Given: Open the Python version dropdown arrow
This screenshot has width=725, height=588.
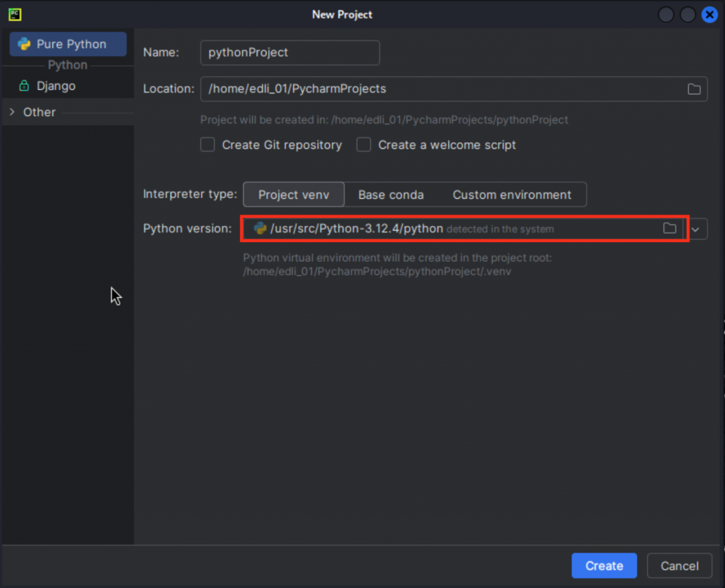Looking at the screenshot, I should pos(695,229).
